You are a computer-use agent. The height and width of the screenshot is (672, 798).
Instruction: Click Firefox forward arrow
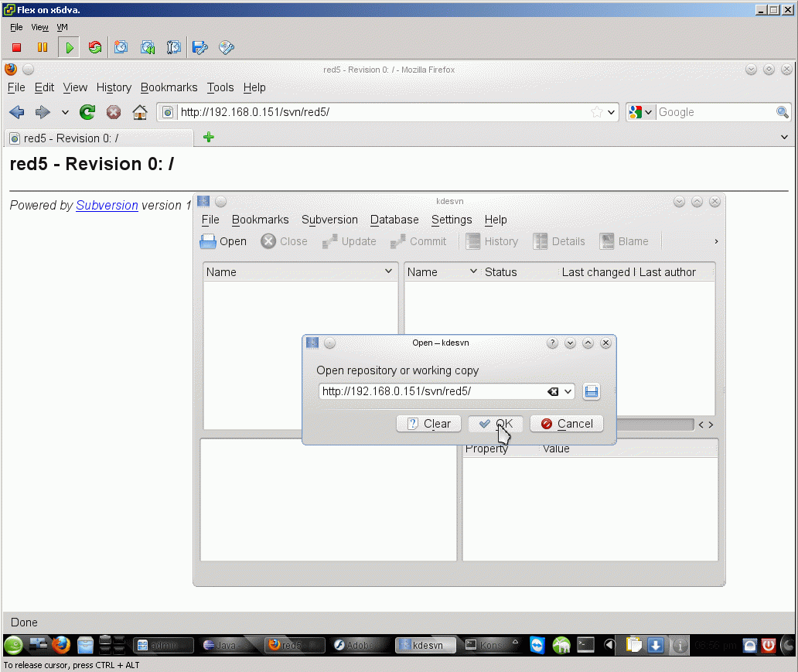(x=43, y=112)
